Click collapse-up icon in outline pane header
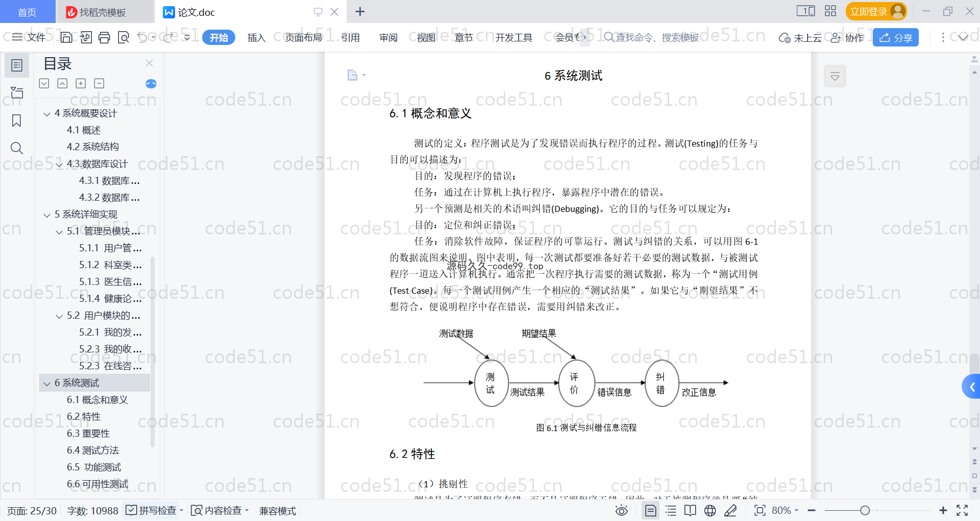Image resolution: width=980 pixels, height=521 pixels. click(x=62, y=83)
